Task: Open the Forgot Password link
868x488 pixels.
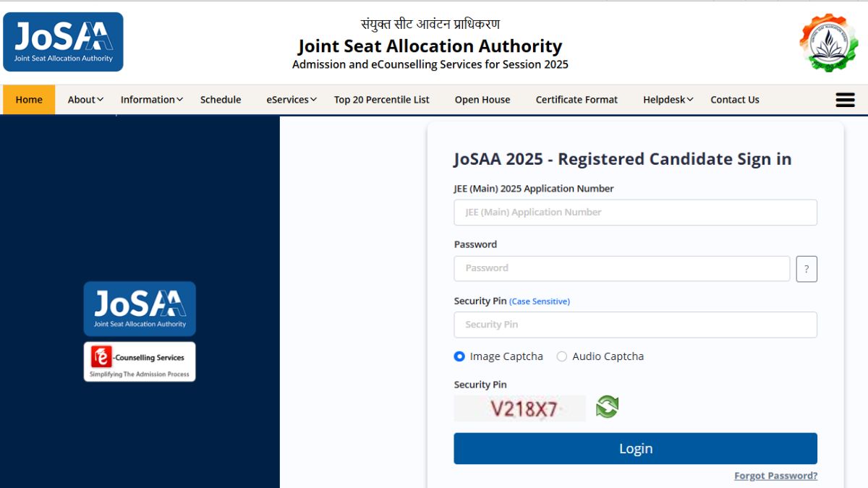Action: coord(775,475)
